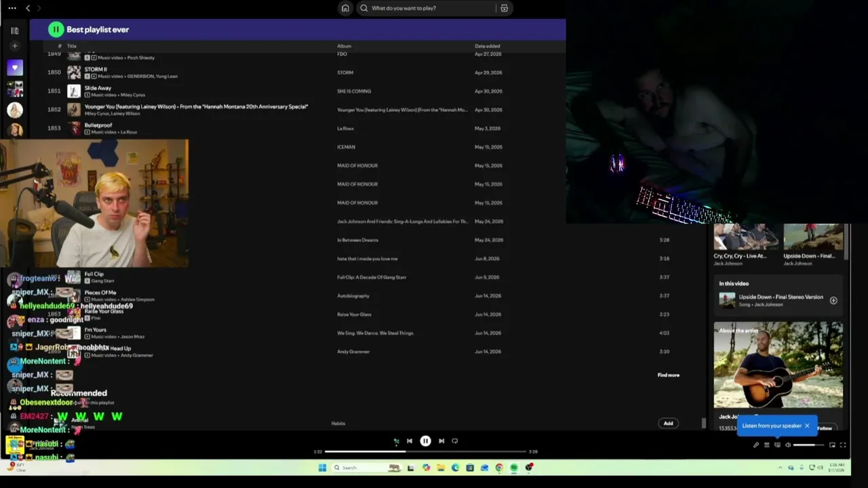The width and height of the screenshot is (868, 488).
Task: Create a new playlist with plus icon
Action: coord(14,46)
